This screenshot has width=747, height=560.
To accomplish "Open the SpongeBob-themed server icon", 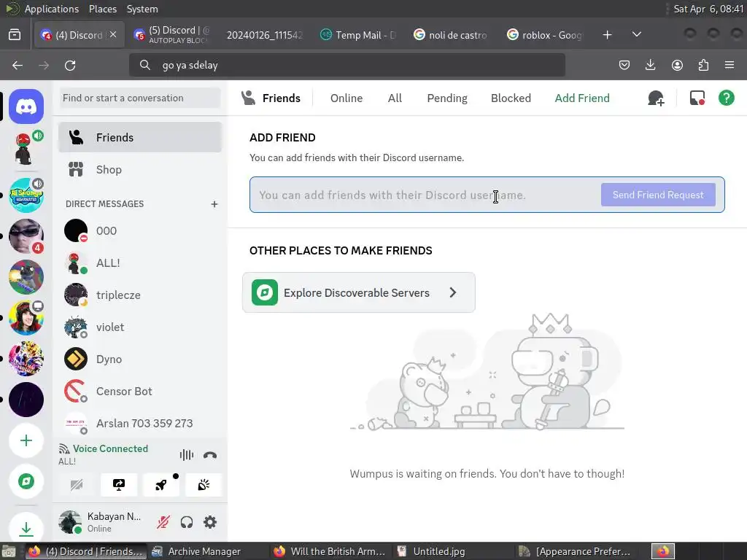I will [x=26, y=195].
